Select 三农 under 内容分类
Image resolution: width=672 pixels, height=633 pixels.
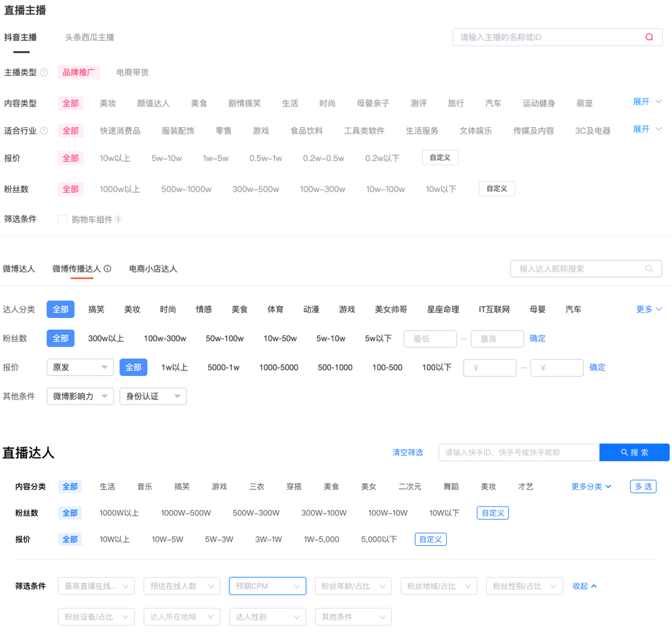(x=257, y=486)
